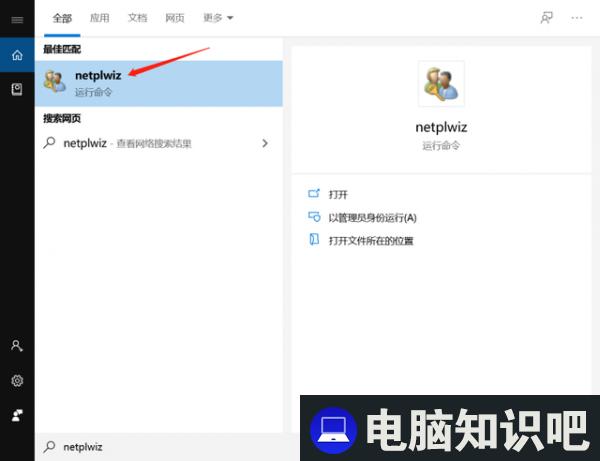Open the Timeline notebook icon in sidebar
The height and width of the screenshot is (461, 600).
pos(17,89)
